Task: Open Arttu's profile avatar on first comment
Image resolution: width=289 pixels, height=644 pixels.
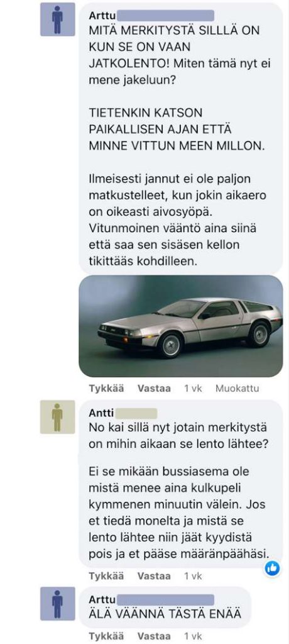Action: 57,19
